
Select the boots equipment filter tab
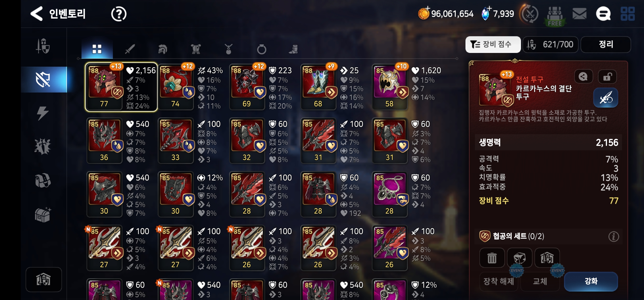[x=293, y=49]
